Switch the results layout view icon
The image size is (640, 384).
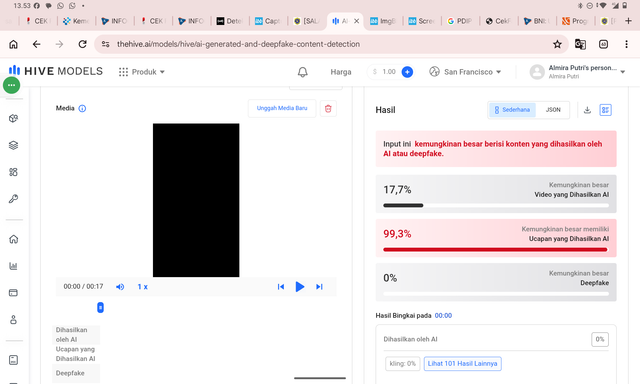click(605, 110)
